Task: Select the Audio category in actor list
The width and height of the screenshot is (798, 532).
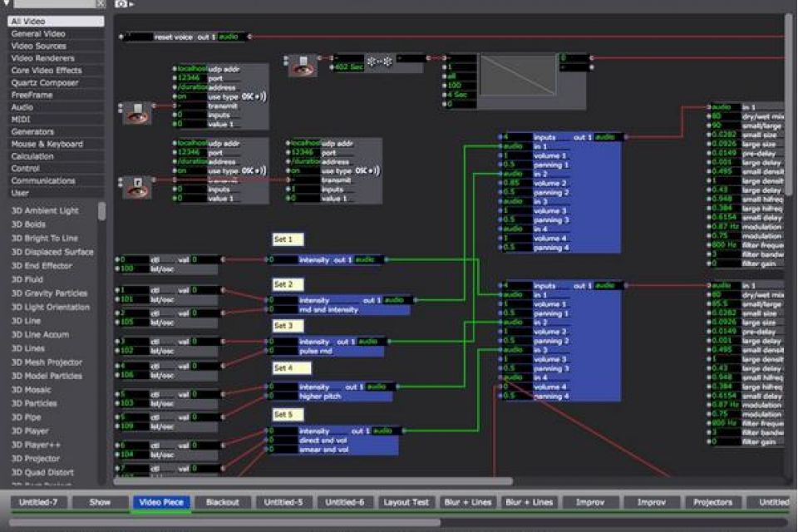Action: pos(22,107)
